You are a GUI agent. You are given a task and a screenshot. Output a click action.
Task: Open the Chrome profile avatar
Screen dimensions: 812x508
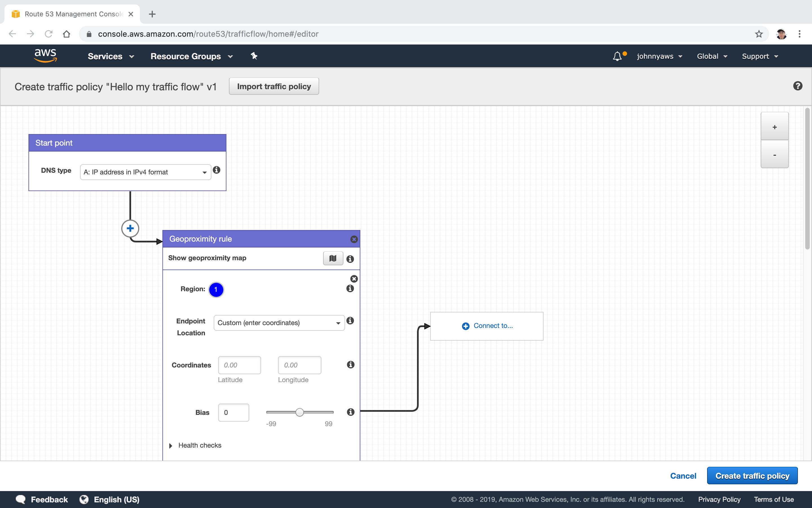[781, 34]
